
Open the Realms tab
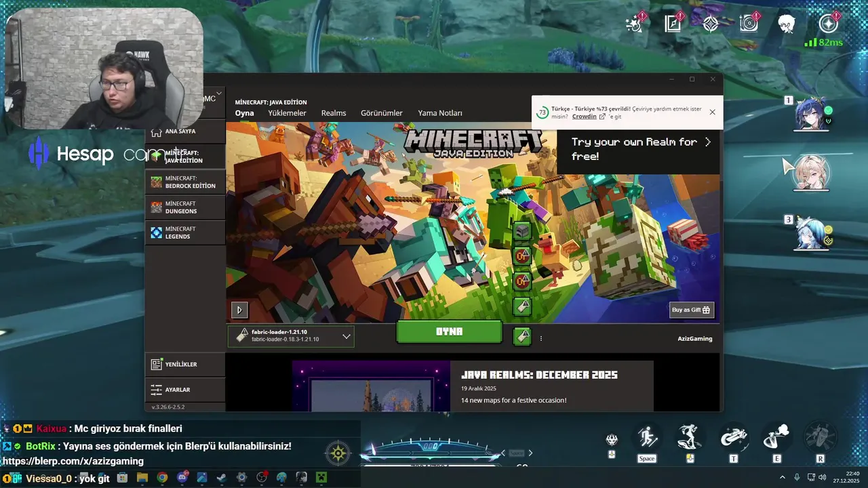click(334, 113)
